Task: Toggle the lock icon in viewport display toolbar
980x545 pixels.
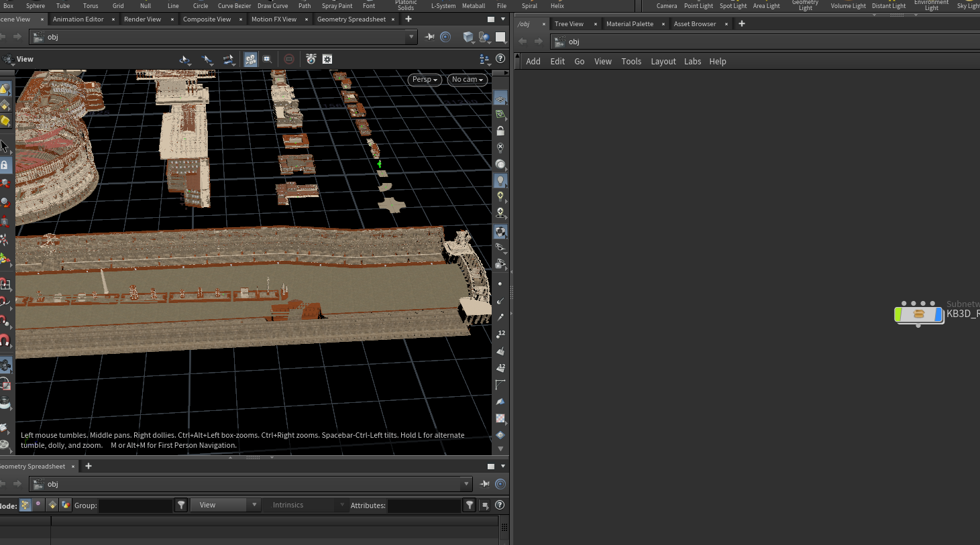Action: click(x=500, y=131)
